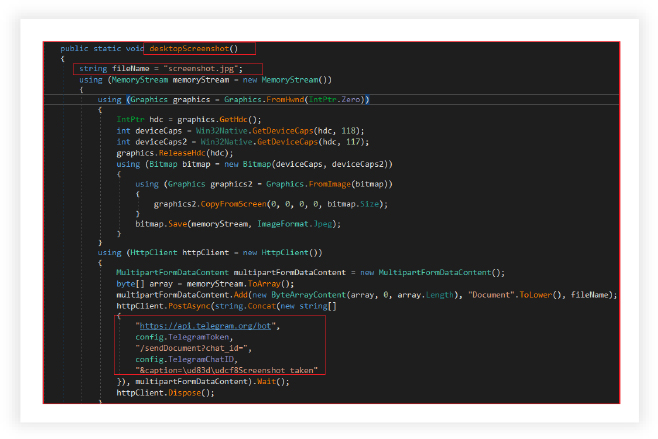The image size is (658, 439).
Task: Click GetDeviceCaps(hdc, 118) call
Action: click(x=306, y=131)
